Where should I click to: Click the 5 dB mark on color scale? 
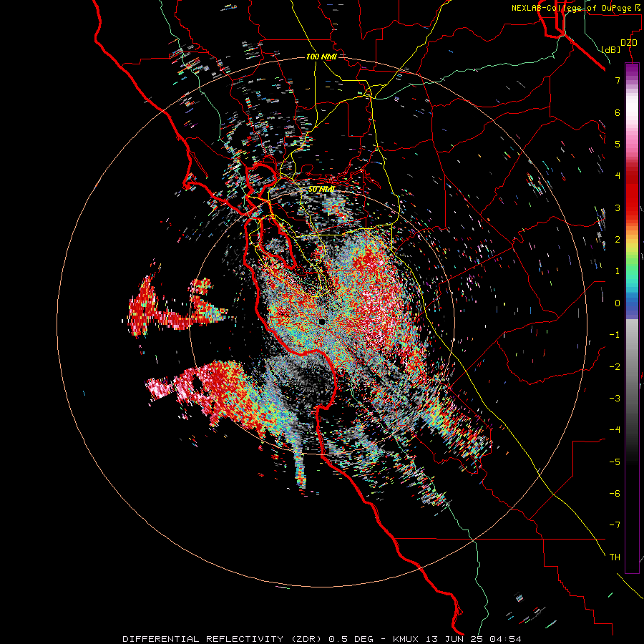(x=618, y=144)
